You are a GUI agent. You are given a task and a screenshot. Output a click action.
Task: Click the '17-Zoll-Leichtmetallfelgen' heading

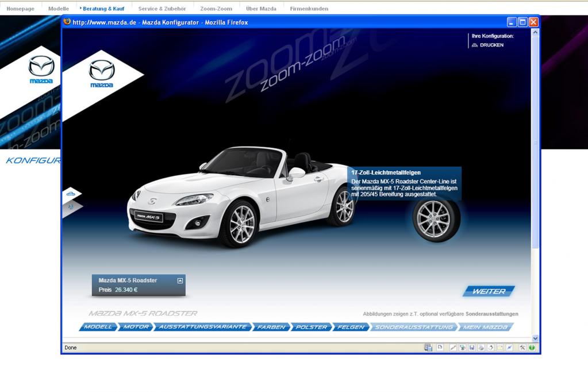(x=386, y=172)
